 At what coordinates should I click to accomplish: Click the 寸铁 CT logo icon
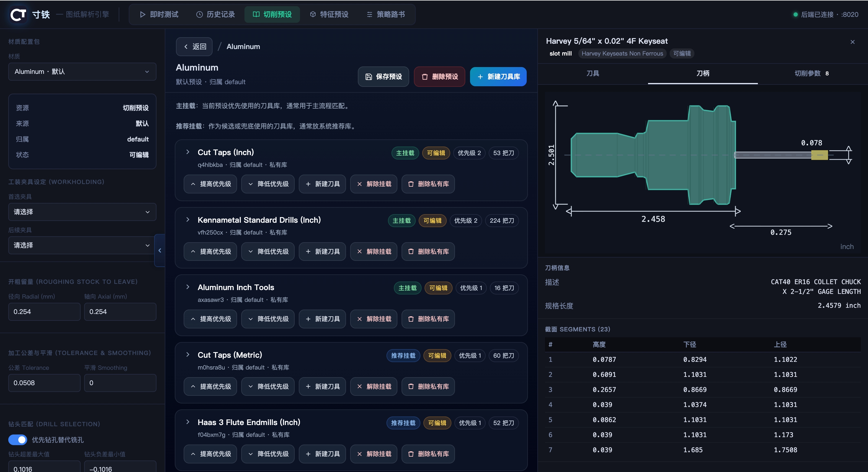18,14
